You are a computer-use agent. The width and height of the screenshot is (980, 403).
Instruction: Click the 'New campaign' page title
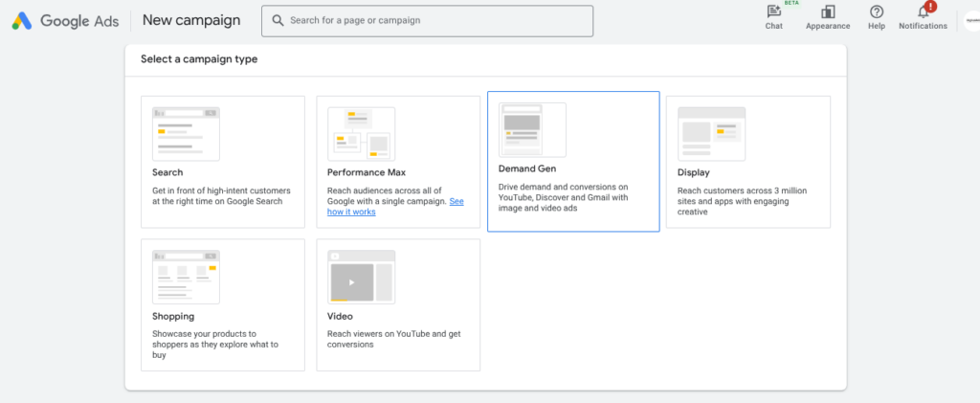(x=191, y=20)
